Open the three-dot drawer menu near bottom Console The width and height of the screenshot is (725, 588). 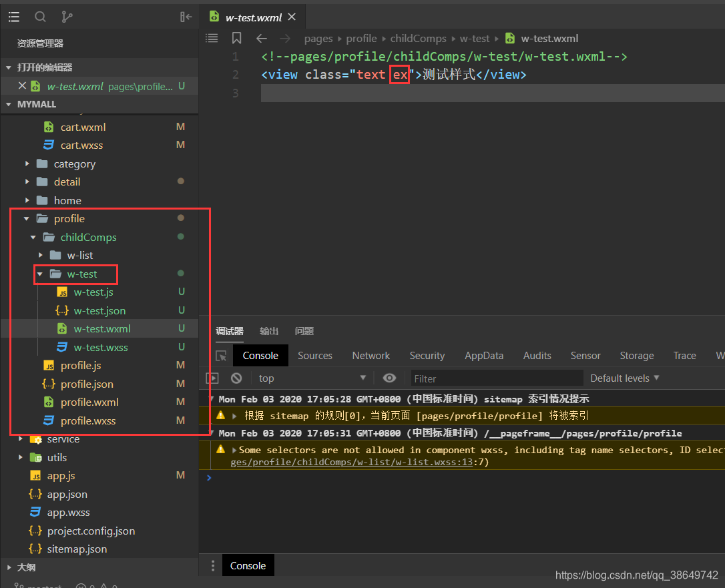(x=213, y=565)
